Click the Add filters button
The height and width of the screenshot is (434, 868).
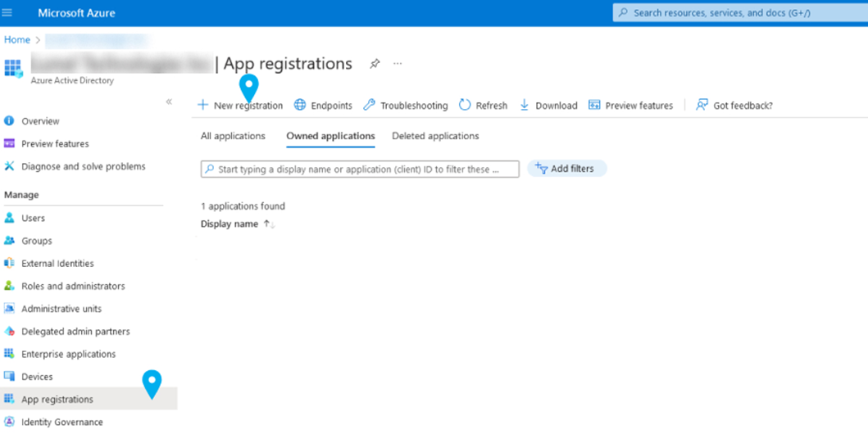pyautogui.click(x=566, y=169)
